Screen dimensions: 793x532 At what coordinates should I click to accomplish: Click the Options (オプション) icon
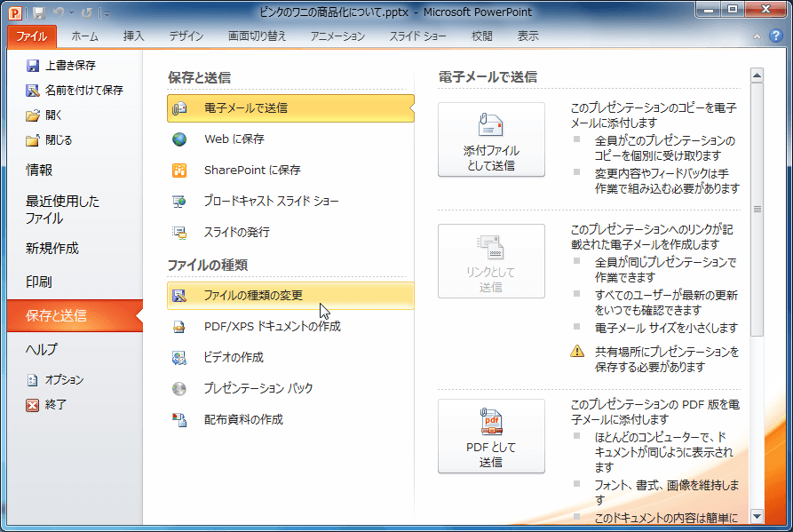click(33, 380)
